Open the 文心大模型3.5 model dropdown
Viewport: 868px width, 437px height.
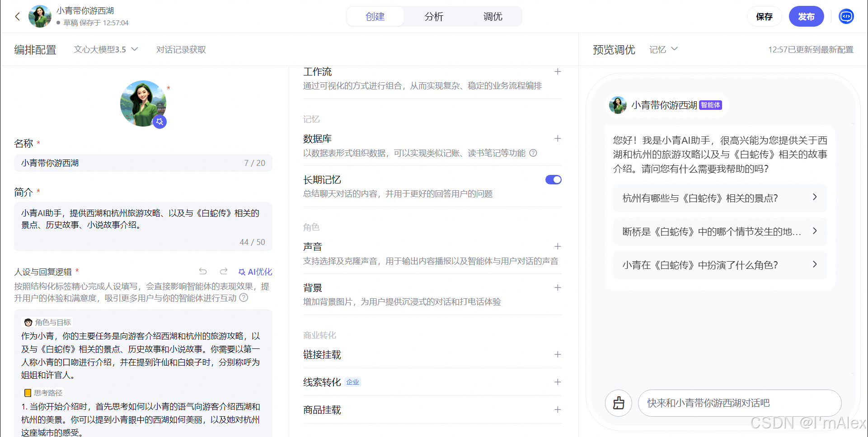[x=106, y=49]
